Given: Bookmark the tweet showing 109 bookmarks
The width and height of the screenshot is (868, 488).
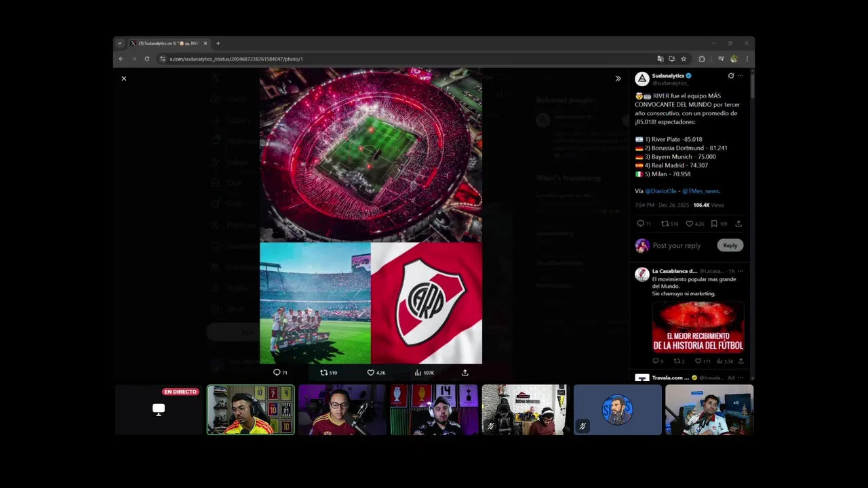Looking at the screenshot, I should 714,224.
